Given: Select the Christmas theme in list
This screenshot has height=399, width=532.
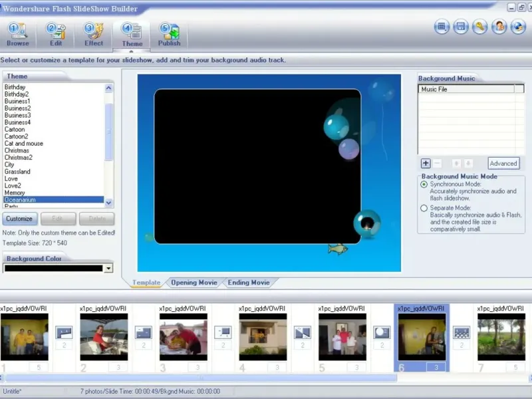Looking at the screenshot, I should tap(17, 151).
